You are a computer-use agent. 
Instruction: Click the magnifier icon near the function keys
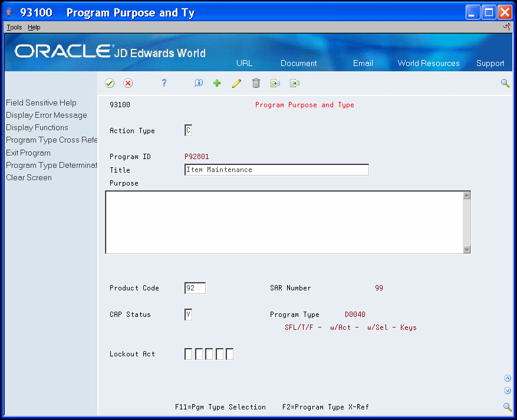pyautogui.click(x=508, y=407)
